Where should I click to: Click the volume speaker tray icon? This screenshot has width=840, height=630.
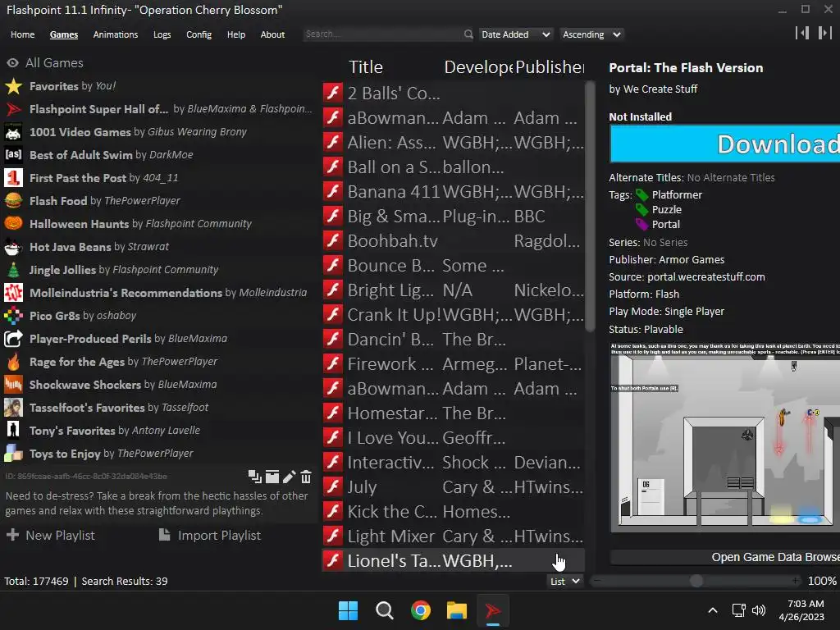tap(759, 610)
